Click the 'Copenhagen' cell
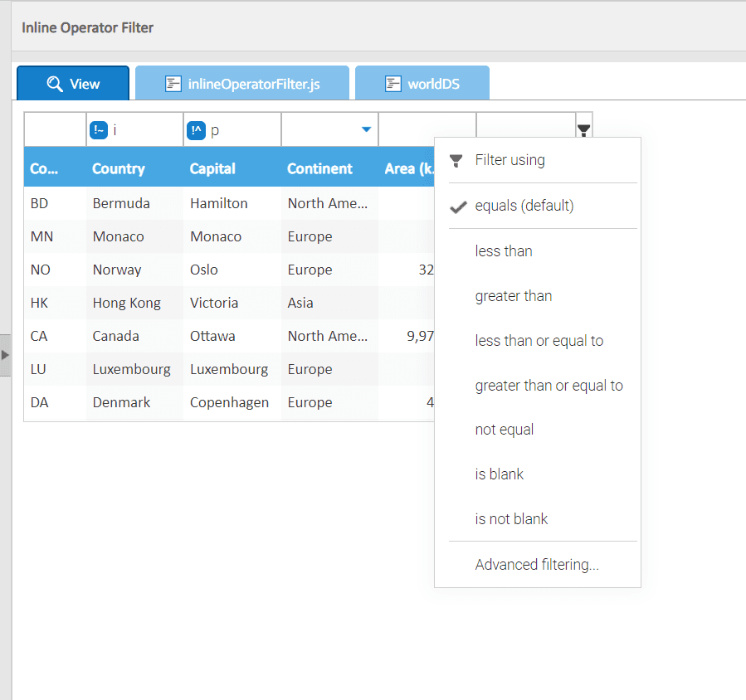746x700 pixels. coord(232,402)
